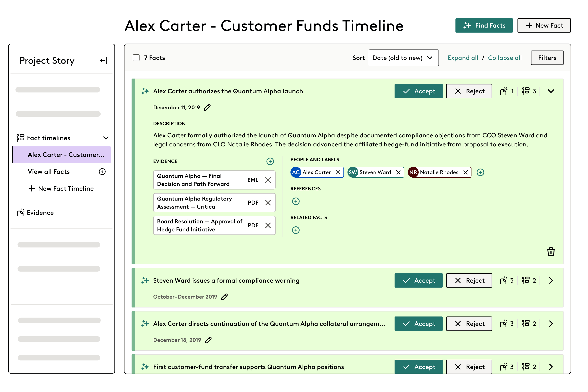This screenshot has height=392, width=588.
Task: Open View all Facts
Action: click(x=49, y=172)
